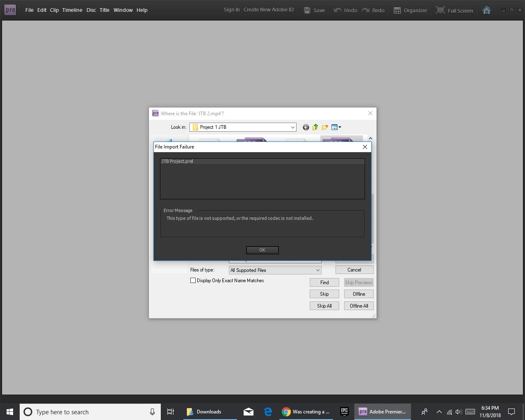The width and height of the screenshot is (525, 420).
Task: Click the Undo arrow icon
Action: pos(338,10)
